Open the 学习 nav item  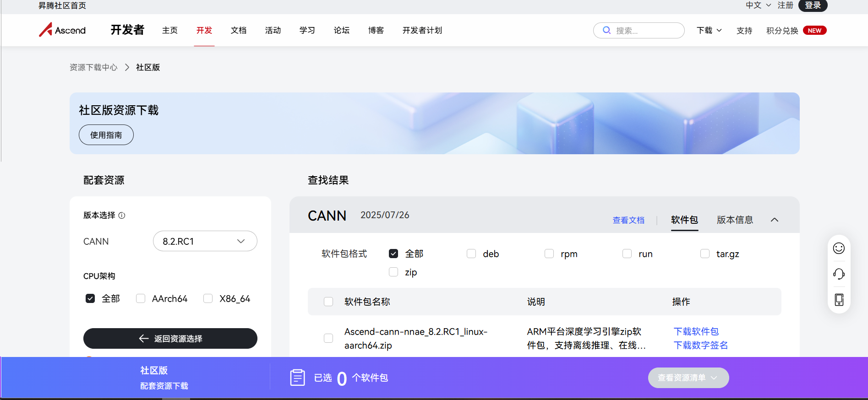pyautogui.click(x=307, y=30)
